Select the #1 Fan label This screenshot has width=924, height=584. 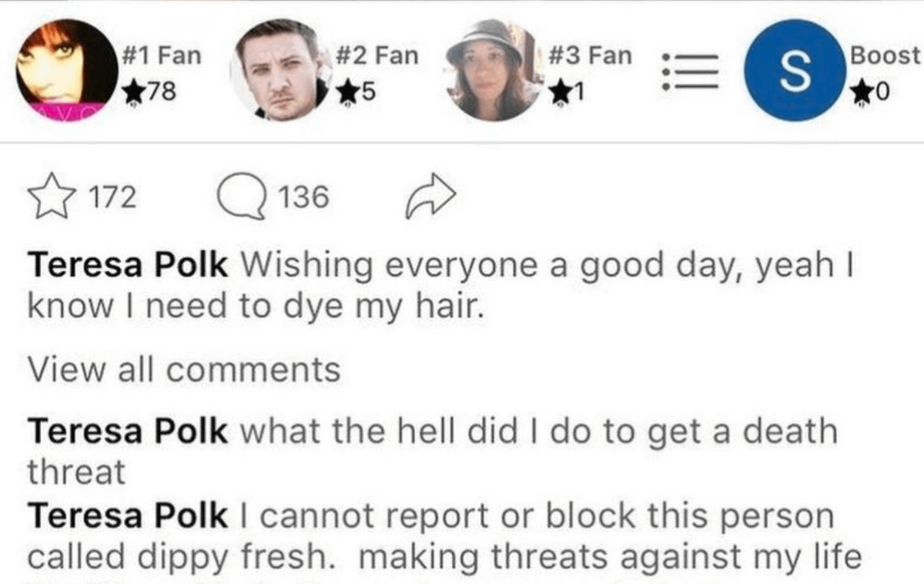click(x=161, y=56)
